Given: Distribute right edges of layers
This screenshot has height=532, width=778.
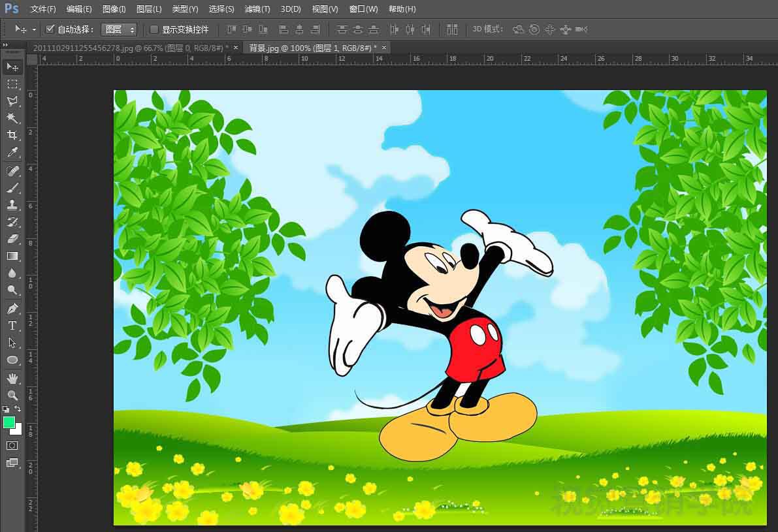Looking at the screenshot, I should pos(426,29).
